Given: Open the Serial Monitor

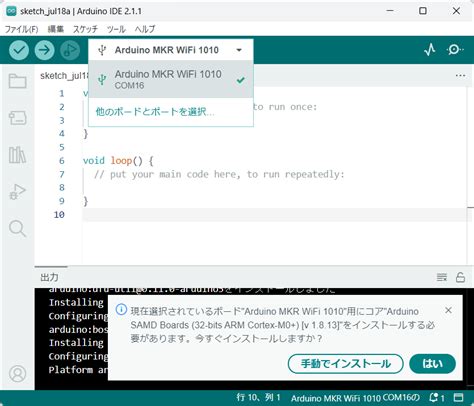Looking at the screenshot, I should (455, 50).
